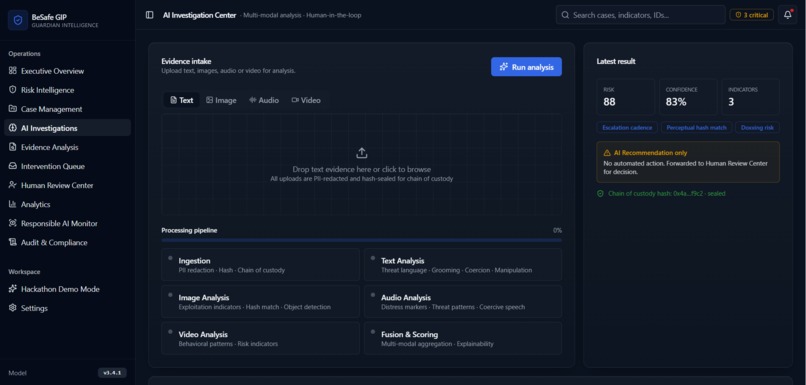
Task: Click the Confidence 83% card
Action: [688, 97]
